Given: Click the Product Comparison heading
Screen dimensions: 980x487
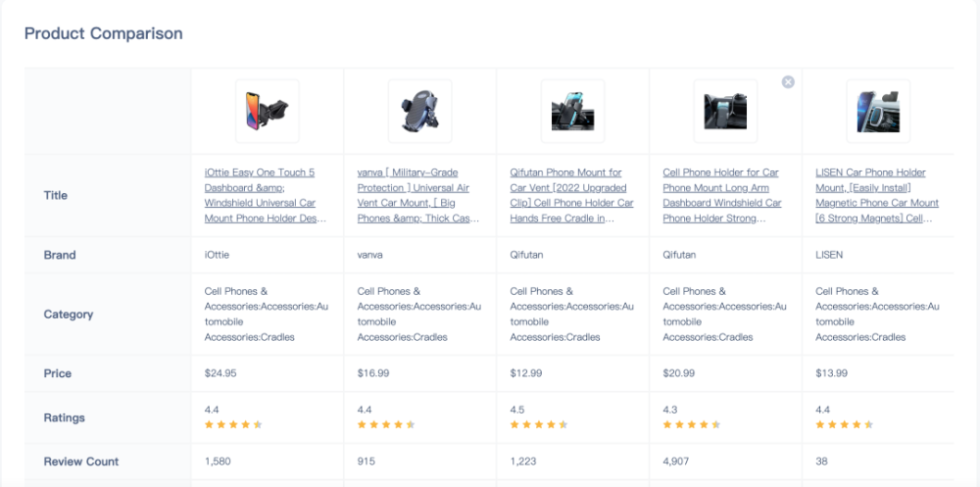Looking at the screenshot, I should point(104,33).
